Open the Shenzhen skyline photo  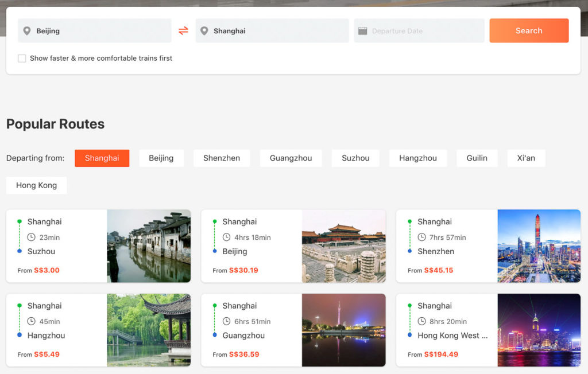[539, 246]
